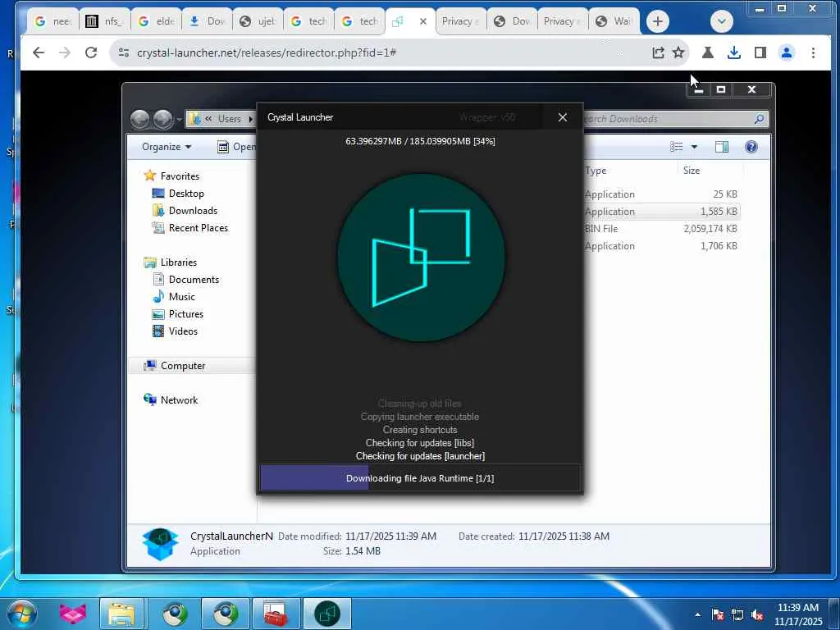Switch to the 'nfs_' tab

coord(104,21)
